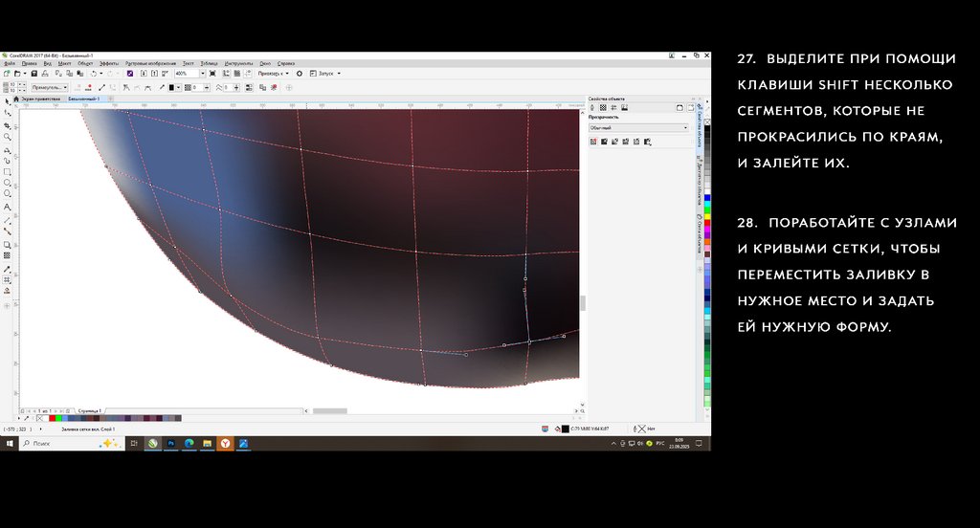The image size is (980, 528).
Task: Click the Pick tool at the toolbox top
Action: pyautogui.click(x=8, y=101)
